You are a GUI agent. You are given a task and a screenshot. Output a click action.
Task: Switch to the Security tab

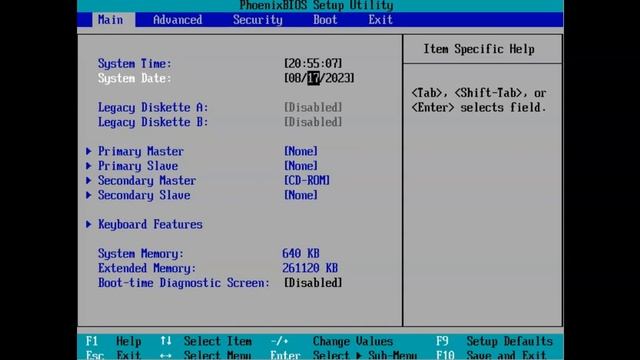pyautogui.click(x=258, y=20)
